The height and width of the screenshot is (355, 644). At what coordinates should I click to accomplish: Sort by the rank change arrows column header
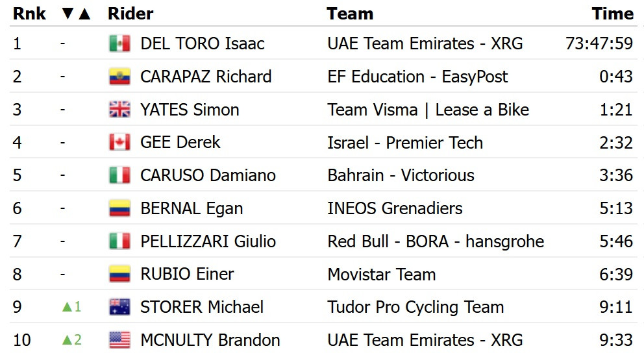click(76, 14)
